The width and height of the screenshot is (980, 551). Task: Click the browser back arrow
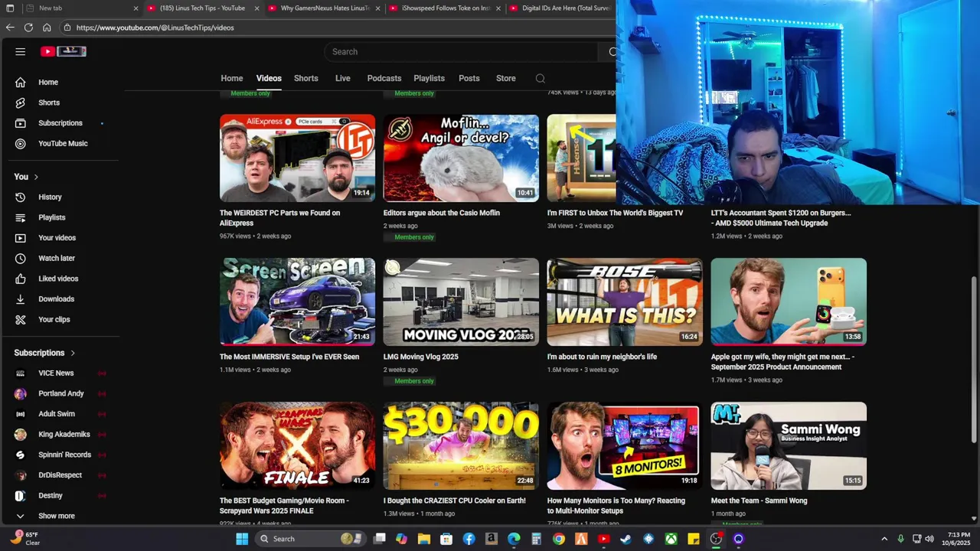click(x=10, y=28)
